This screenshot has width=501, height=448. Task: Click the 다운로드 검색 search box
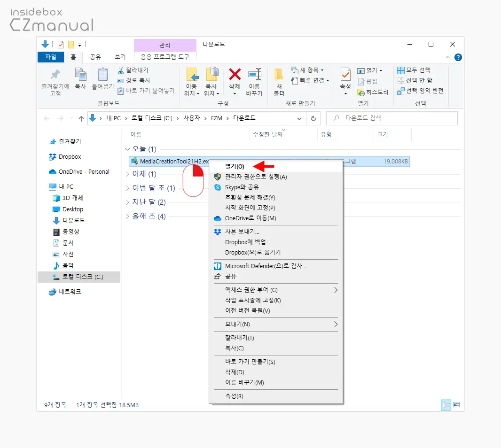(x=391, y=118)
